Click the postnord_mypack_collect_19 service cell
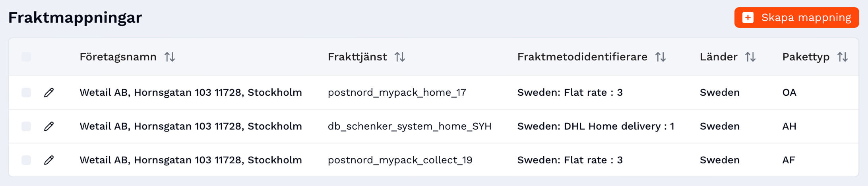The height and width of the screenshot is (186, 868). [400, 160]
